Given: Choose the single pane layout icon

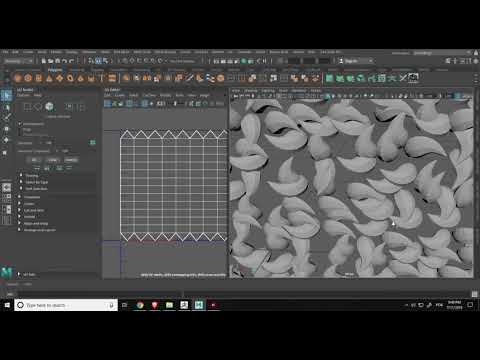Looking at the screenshot, I should (7, 188).
